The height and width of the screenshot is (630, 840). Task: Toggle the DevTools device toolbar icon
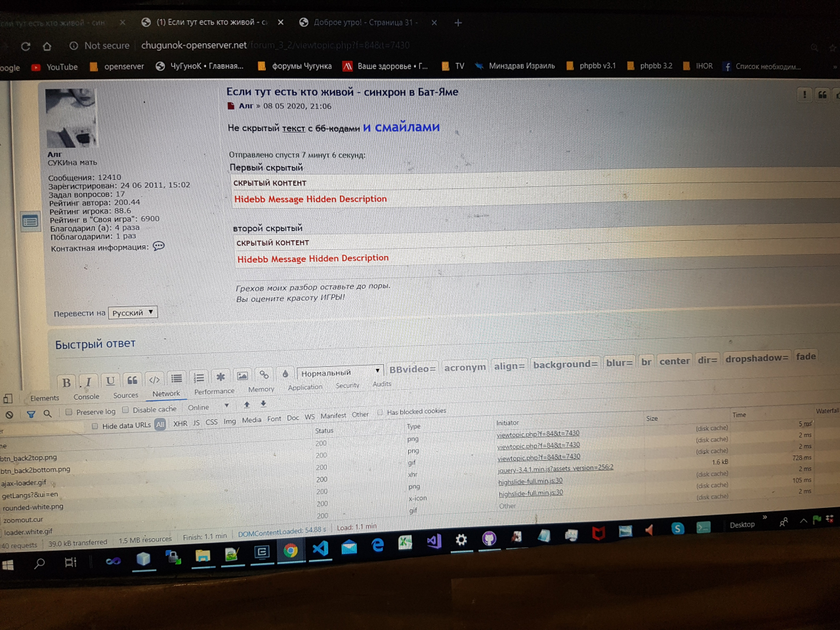[x=8, y=398]
